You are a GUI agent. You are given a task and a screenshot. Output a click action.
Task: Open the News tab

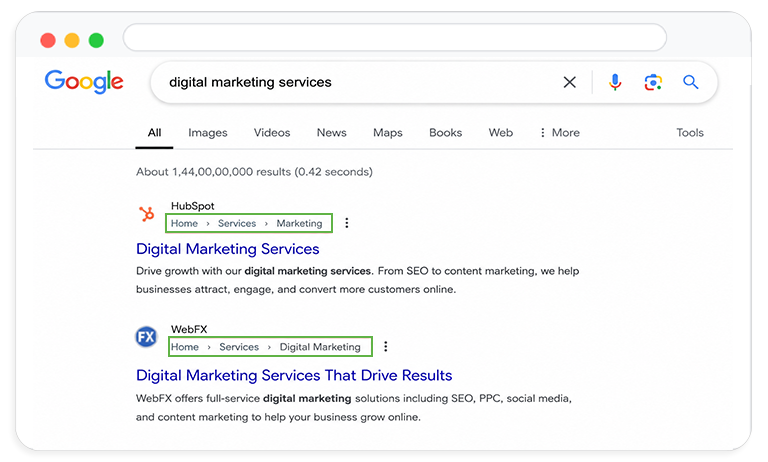point(332,133)
